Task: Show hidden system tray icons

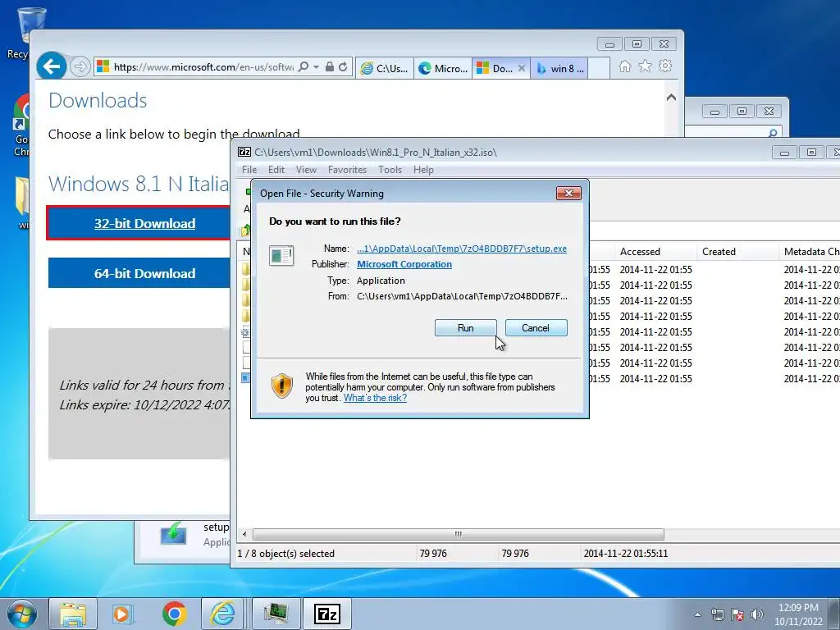Action: (697, 614)
